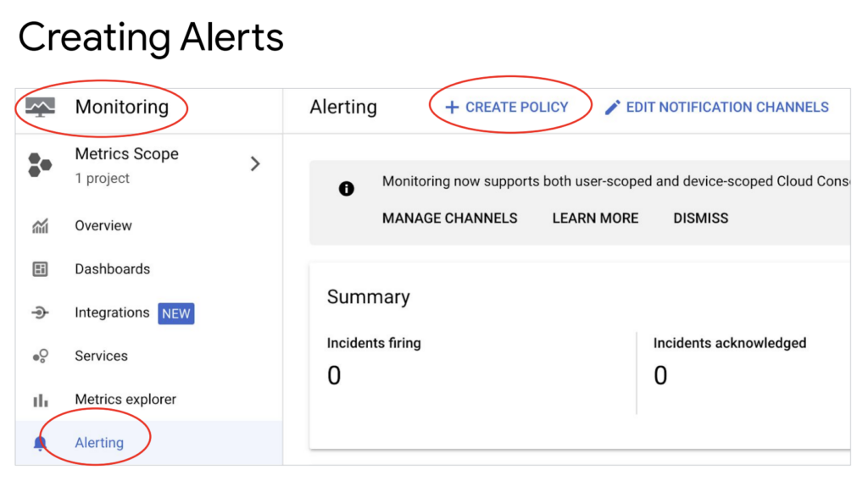This screenshot has width=868, height=481.
Task: Click the Metrics explorer bar icon
Action: pos(40,400)
